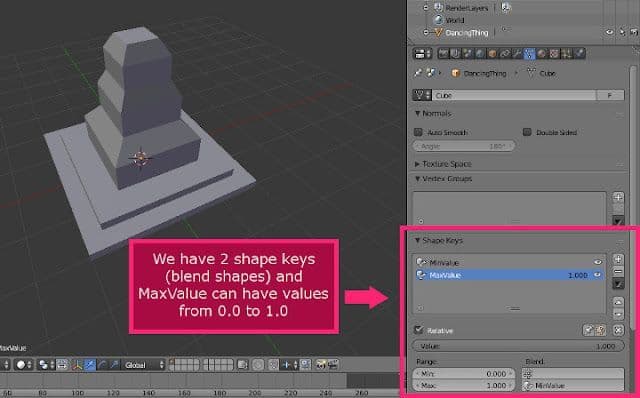Toggle the Auto Smooth checkbox
The image size is (640, 398).
point(418,132)
